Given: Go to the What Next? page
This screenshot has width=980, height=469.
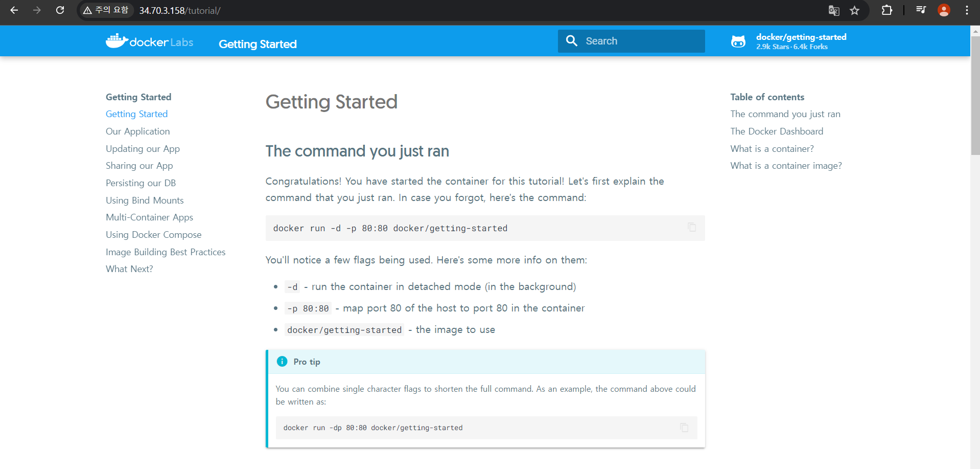Looking at the screenshot, I should [x=129, y=269].
